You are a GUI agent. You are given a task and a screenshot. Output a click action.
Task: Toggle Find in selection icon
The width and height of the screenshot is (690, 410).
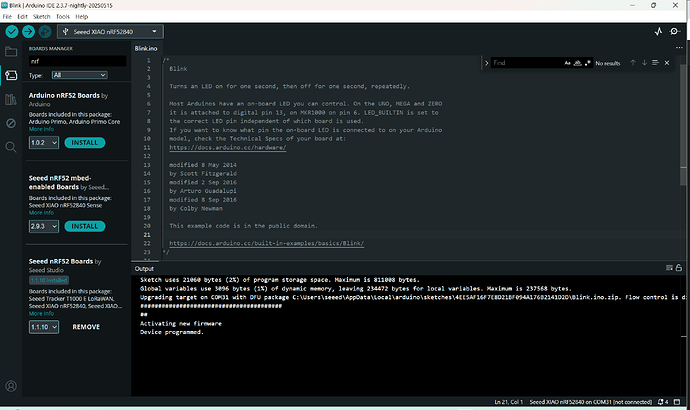[x=655, y=63]
